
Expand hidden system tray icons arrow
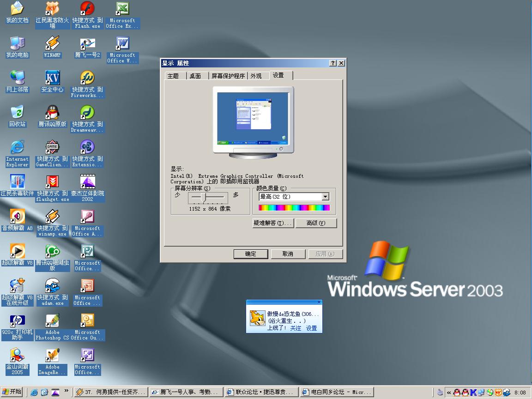pos(448,393)
